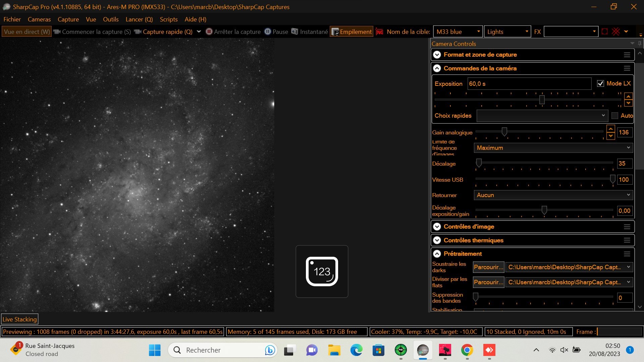Open Capture rapide dropdown arrow

pos(199,32)
